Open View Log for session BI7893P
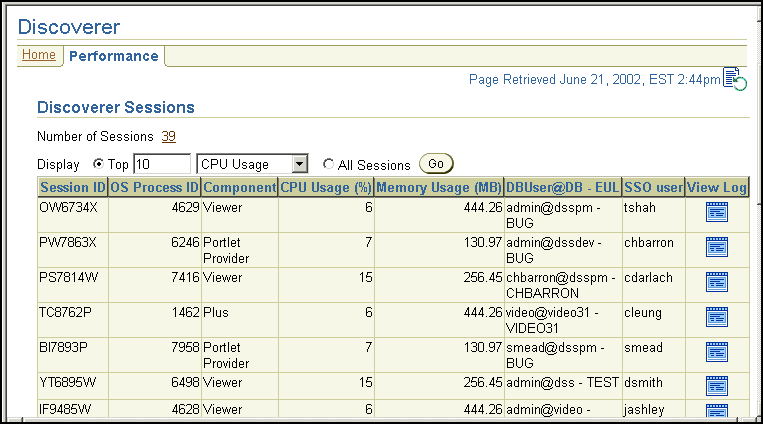 (717, 352)
